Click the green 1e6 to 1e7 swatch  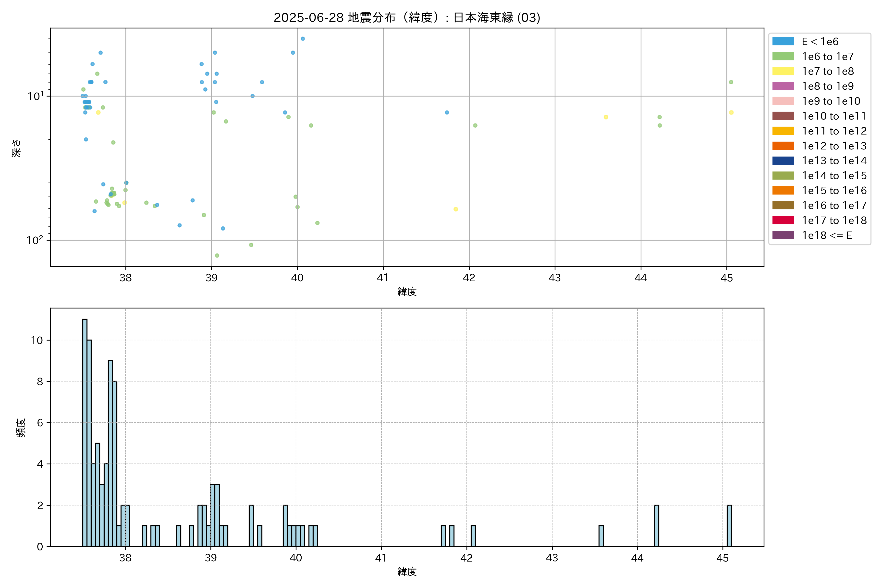click(x=783, y=56)
